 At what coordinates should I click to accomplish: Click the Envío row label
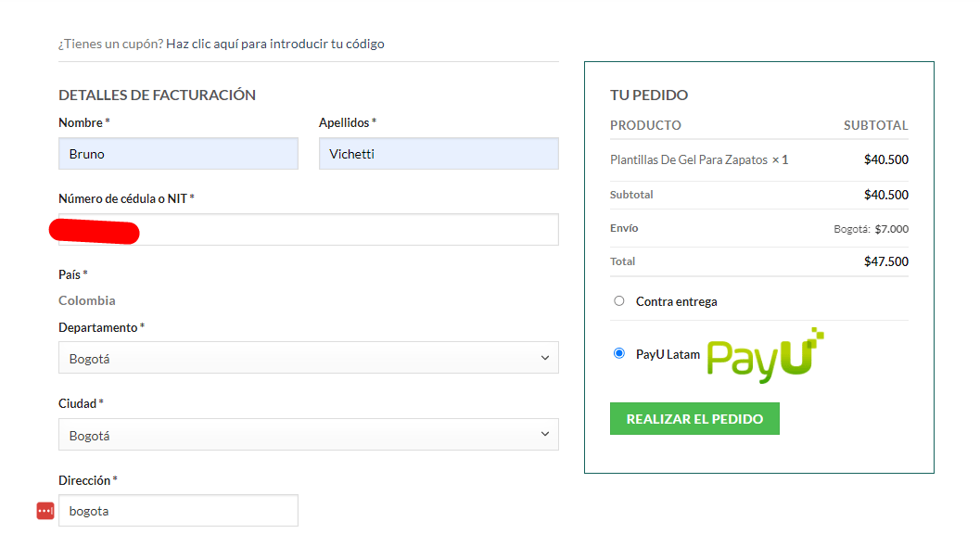click(624, 228)
